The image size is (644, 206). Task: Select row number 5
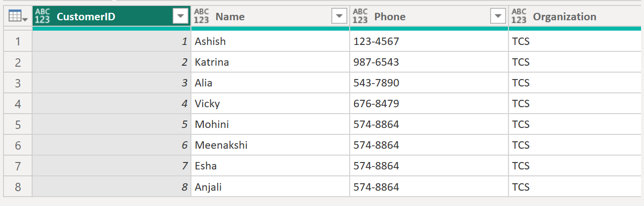point(18,124)
